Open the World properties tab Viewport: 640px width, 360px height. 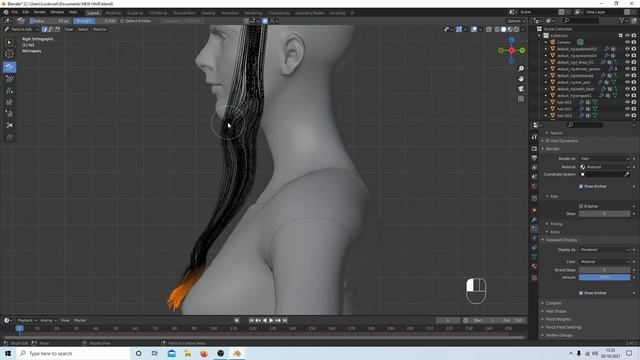click(534, 187)
